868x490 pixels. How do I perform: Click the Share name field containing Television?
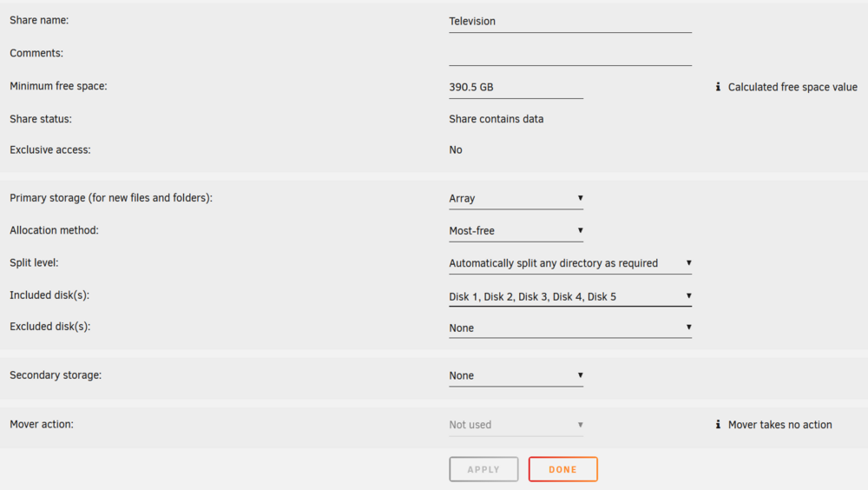(570, 22)
